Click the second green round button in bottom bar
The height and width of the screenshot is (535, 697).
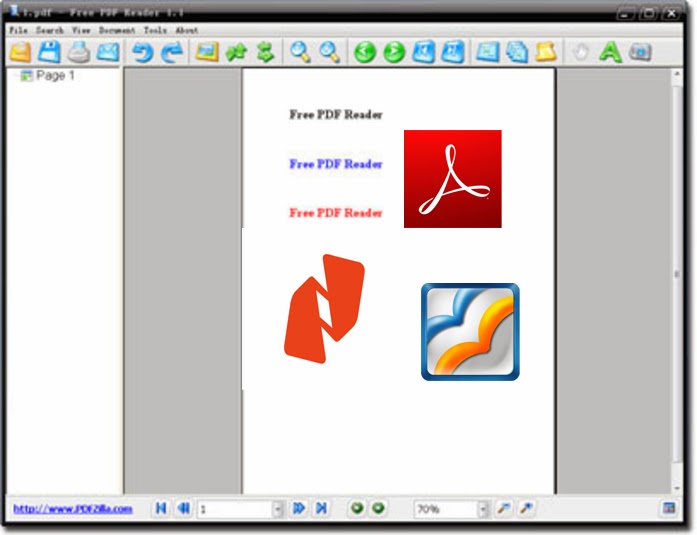378,508
